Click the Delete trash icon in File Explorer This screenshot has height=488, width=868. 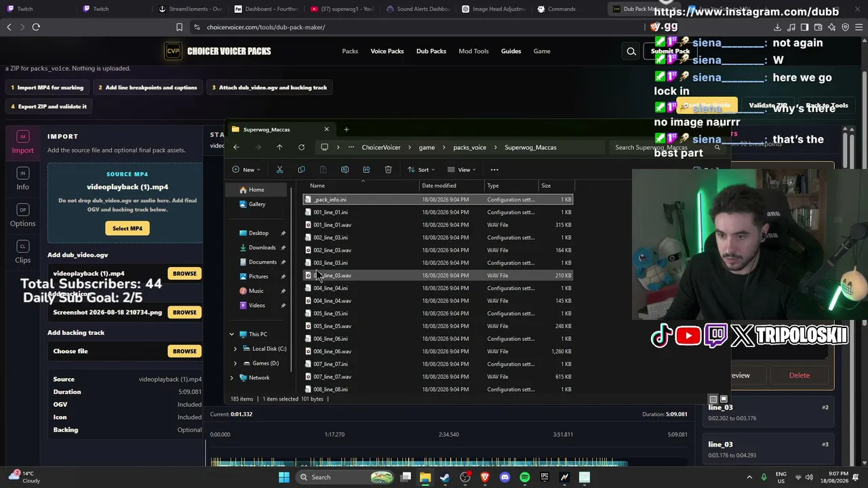coord(388,169)
